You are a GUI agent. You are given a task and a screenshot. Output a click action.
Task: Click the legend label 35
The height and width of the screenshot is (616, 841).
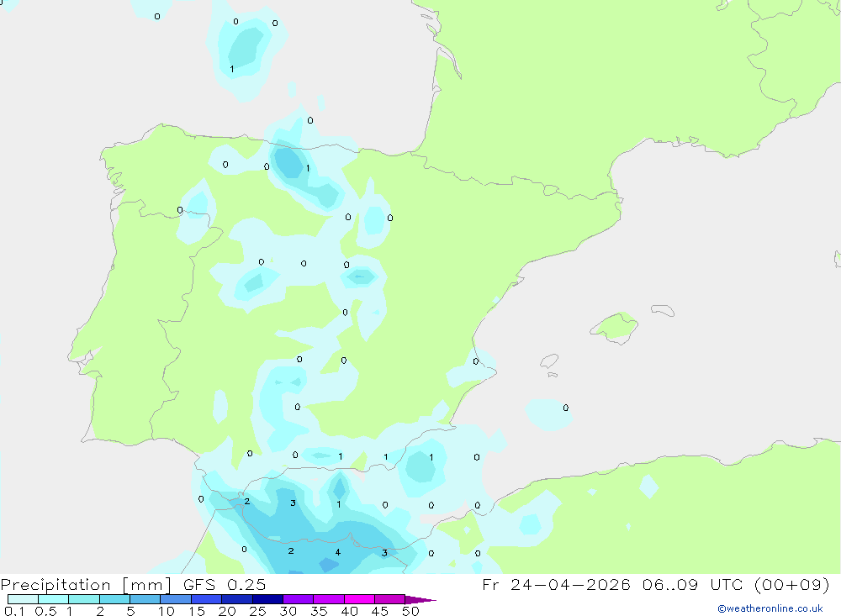point(319,611)
